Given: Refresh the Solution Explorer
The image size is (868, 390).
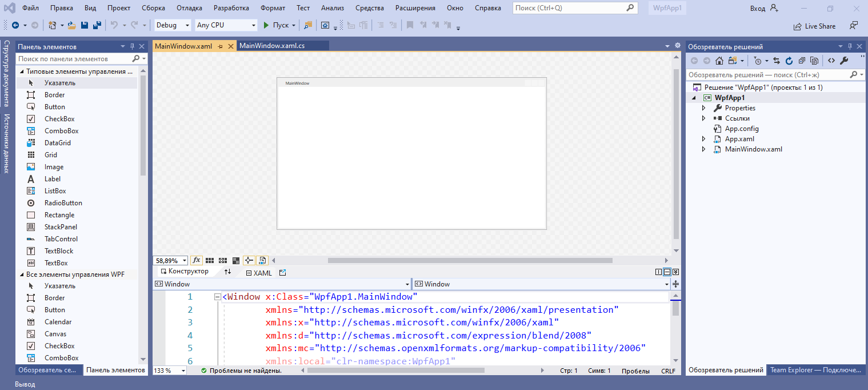Looking at the screenshot, I should click(x=789, y=61).
